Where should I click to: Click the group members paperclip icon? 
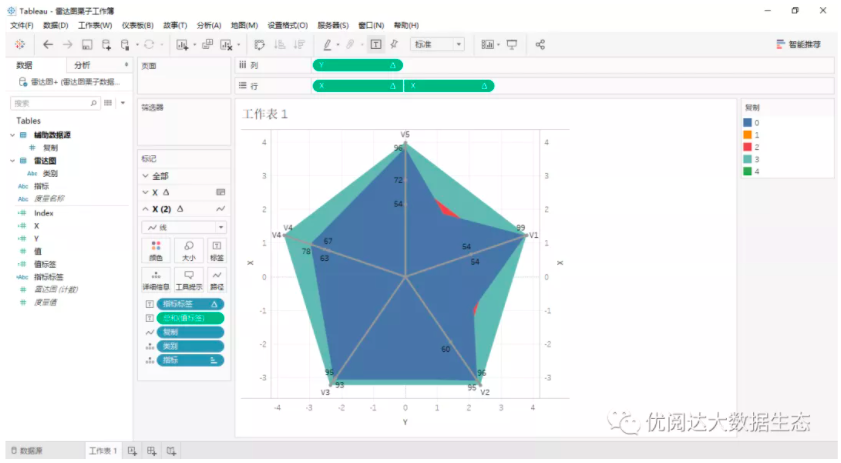[350, 45]
